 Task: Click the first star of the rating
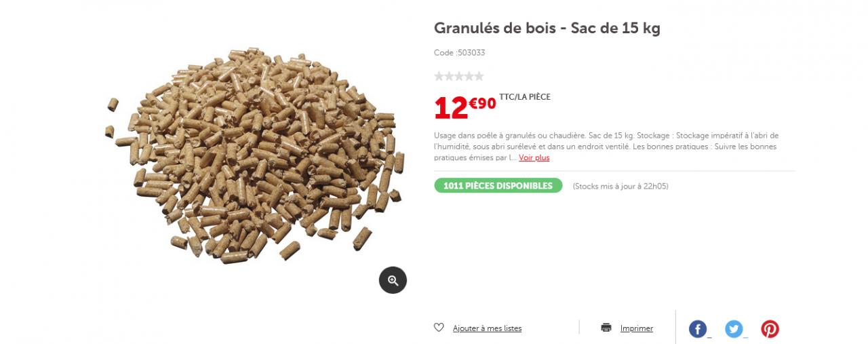pyautogui.click(x=439, y=76)
